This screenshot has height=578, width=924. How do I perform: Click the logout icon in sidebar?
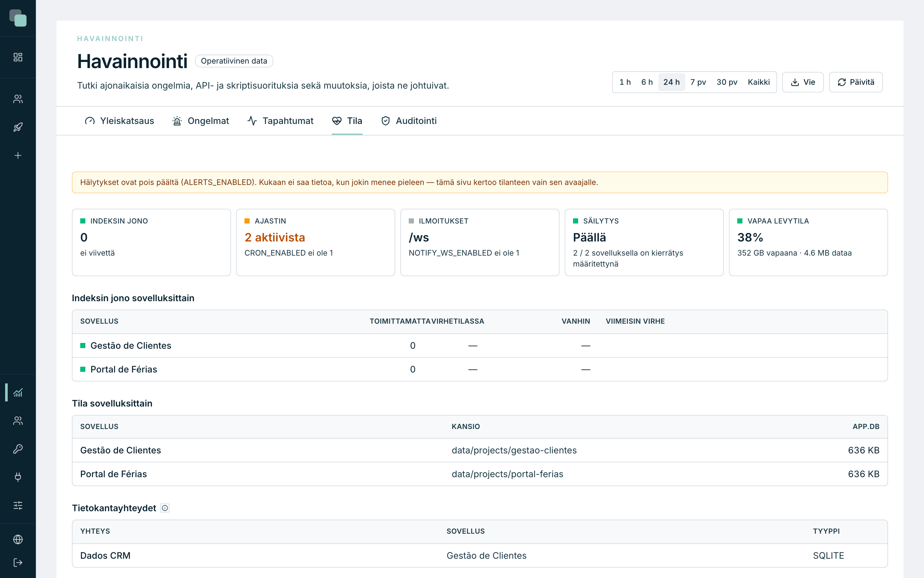[x=18, y=563]
